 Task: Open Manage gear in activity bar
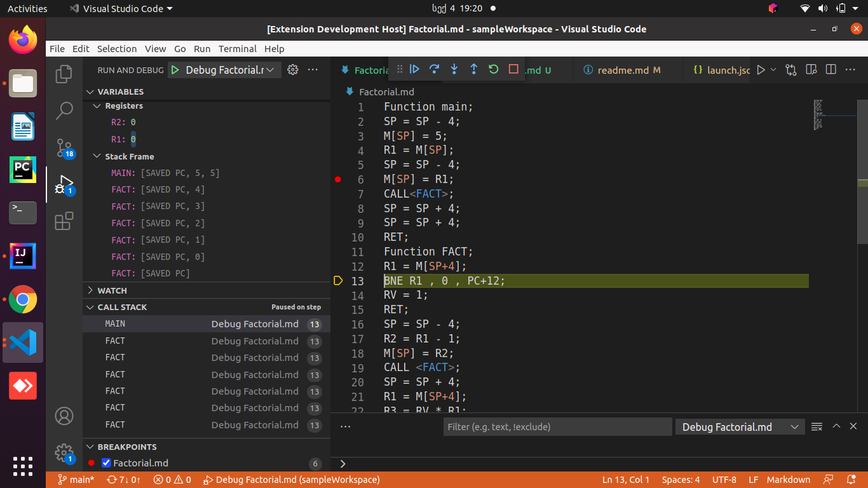click(64, 453)
